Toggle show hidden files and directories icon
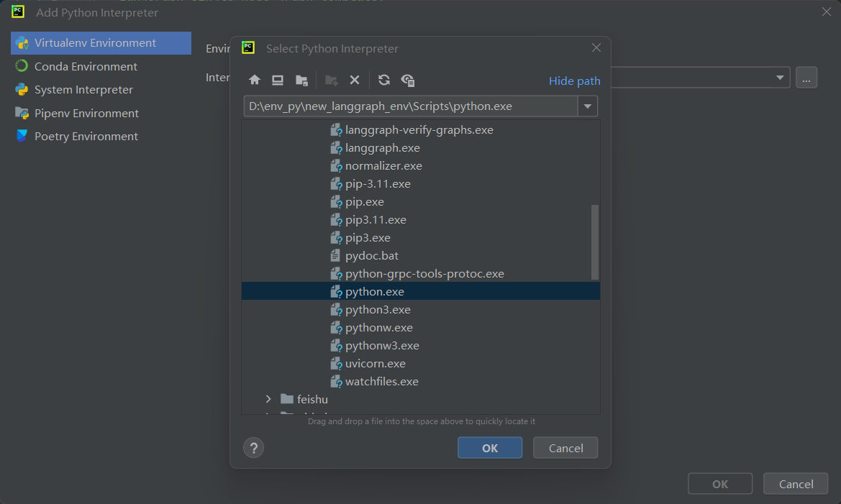The width and height of the screenshot is (841, 504). pyautogui.click(x=408, y=80)
